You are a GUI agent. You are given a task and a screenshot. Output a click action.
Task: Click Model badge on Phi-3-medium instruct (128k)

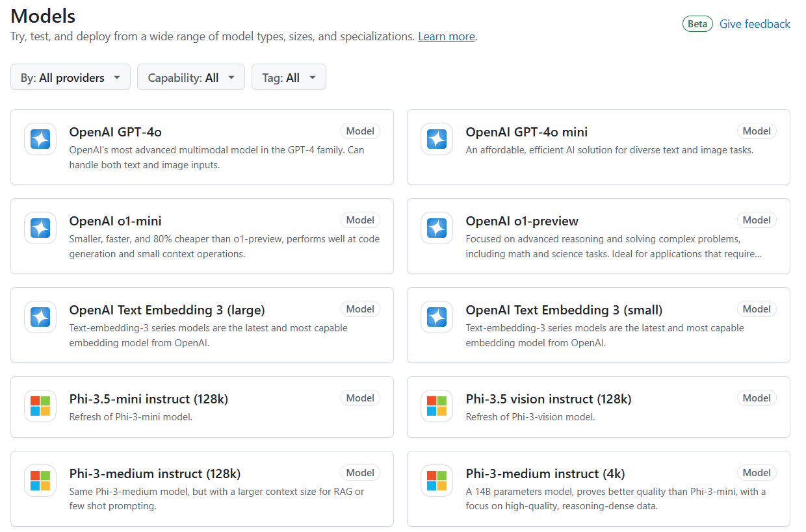(x=360, y=473)
